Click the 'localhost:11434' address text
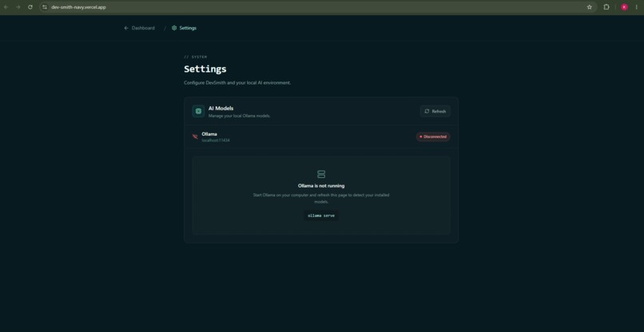644x332 pixels. pyautogui.click(x=216, y=140)
